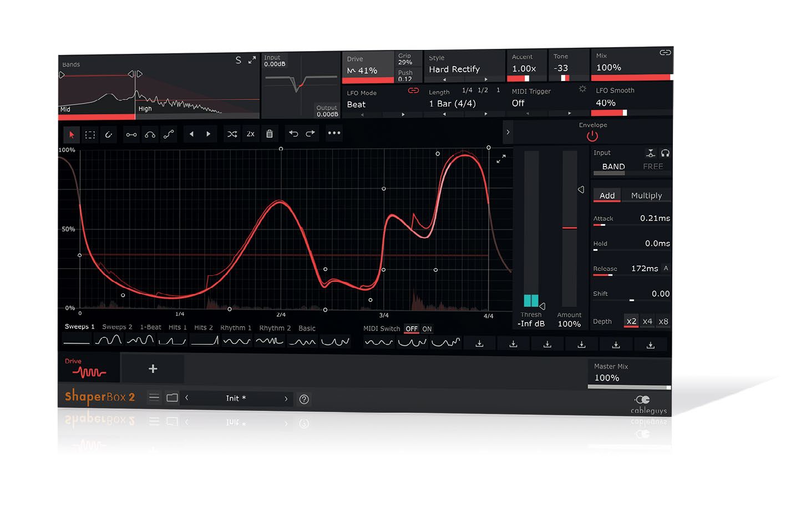The image size is (791, 532).
Task: Switch envelope mode to Multiply
Action: 646,196
